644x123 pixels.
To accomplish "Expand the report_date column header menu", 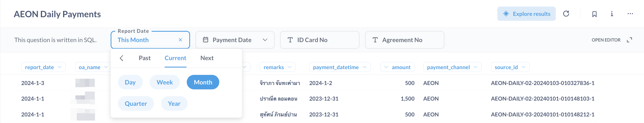I will 43,67.
